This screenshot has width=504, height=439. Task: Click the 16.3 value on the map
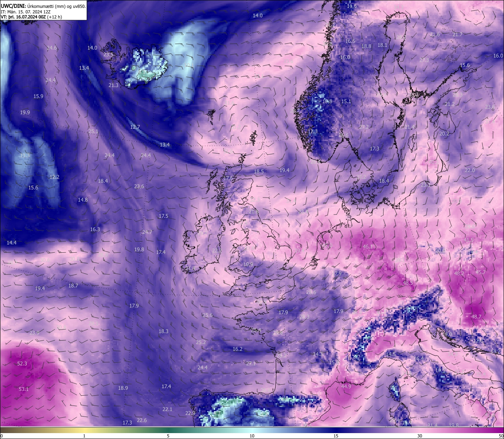(95, 229)
